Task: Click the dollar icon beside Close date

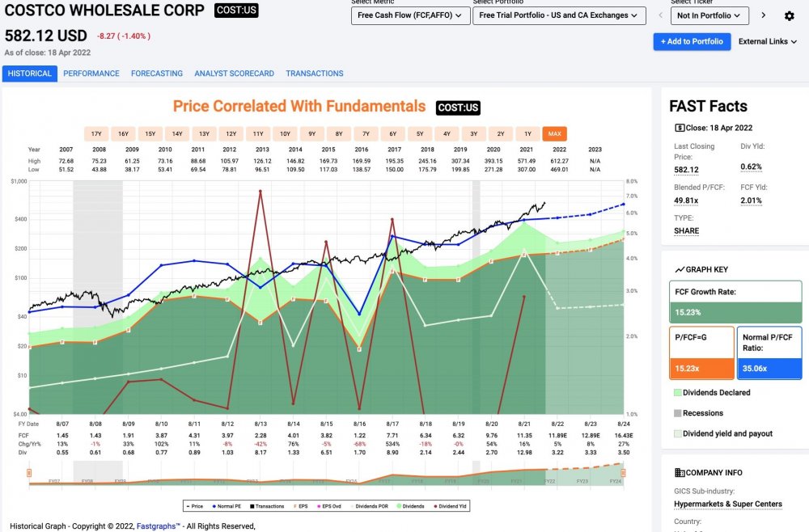Action: (680, 128)
